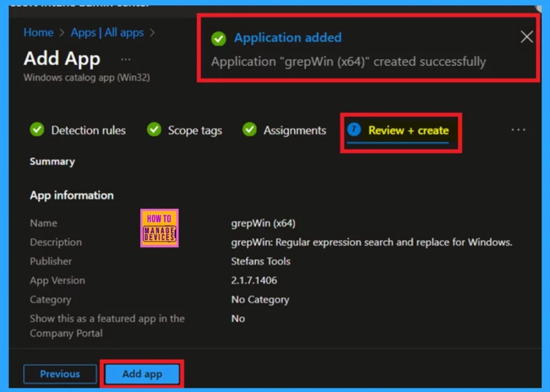Viewport: 550px width, 392px height.
Task: Click the Publisher field label
Action: pyautogui.click(x=51, y=261)
